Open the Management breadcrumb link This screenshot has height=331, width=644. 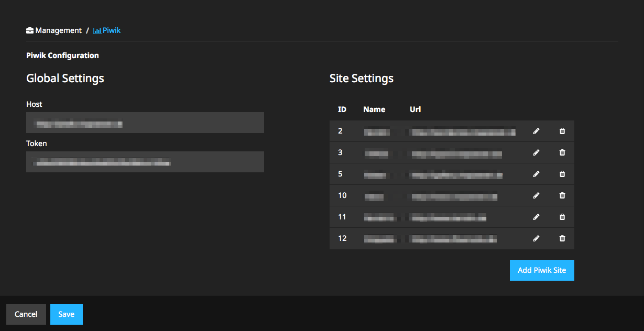coord(54,30)
